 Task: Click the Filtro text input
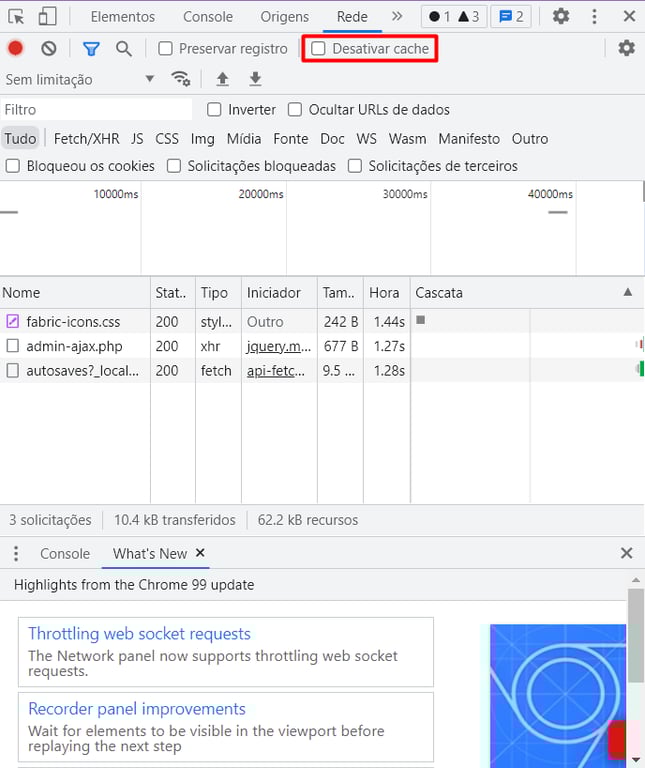[x=96, y=110]
